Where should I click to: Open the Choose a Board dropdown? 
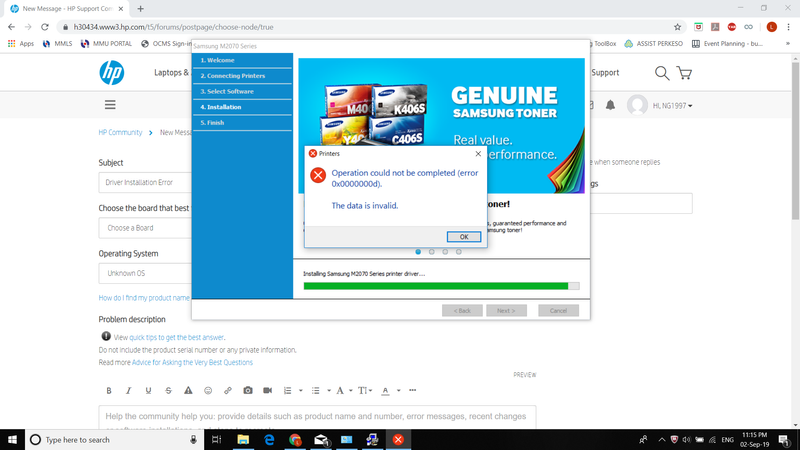pyautogui.click(x=145, y=228)
